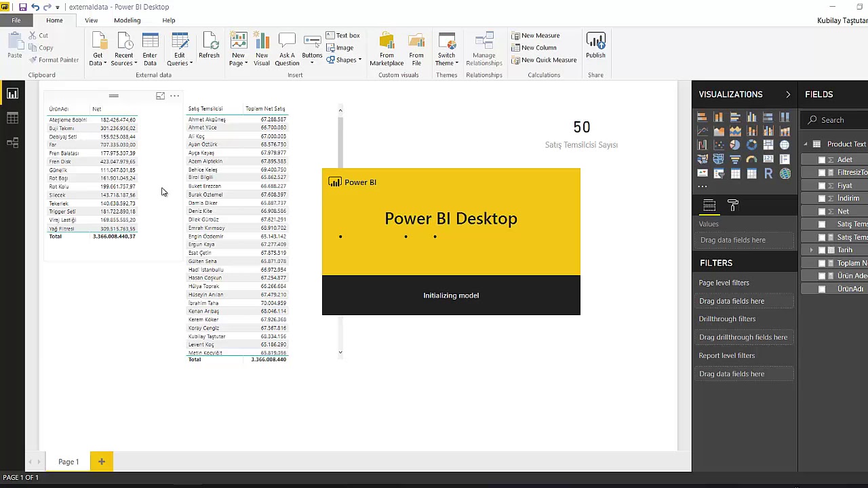This screenshot has width=868, height=488.
Task: Choose the clustered column chart visual
Action: [752, 117]
